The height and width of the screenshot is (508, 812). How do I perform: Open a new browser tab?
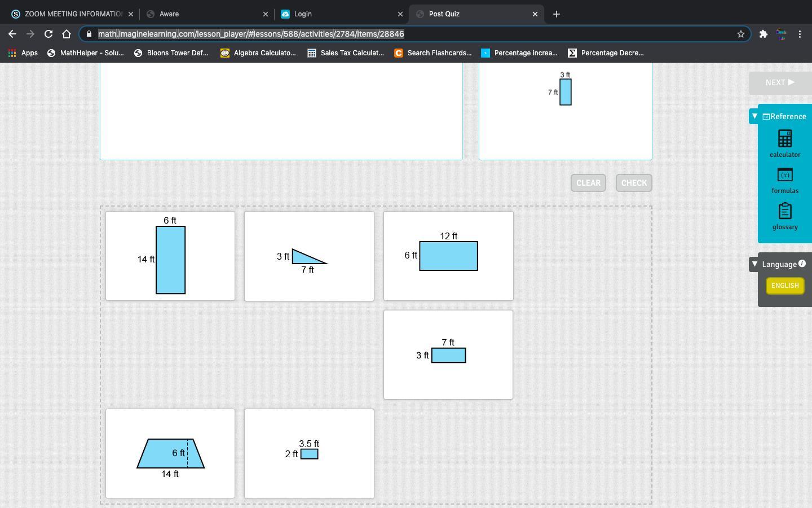[557, 14]
